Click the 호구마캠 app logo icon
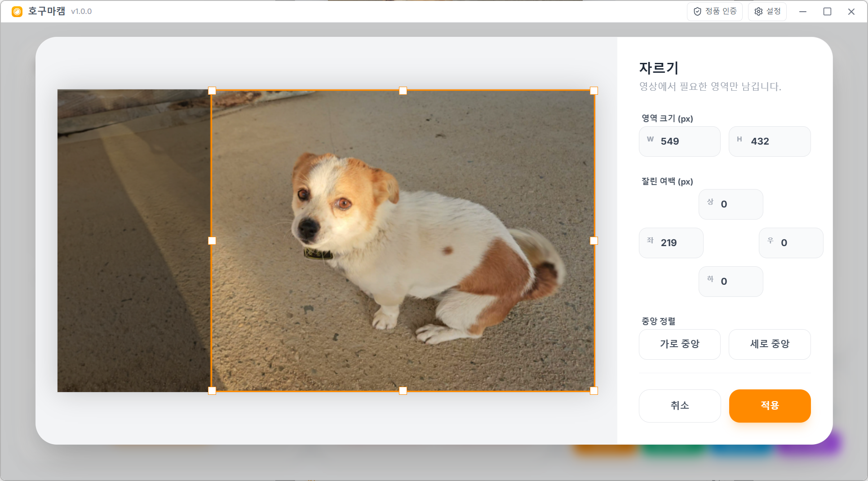 (x=17, y=12)
